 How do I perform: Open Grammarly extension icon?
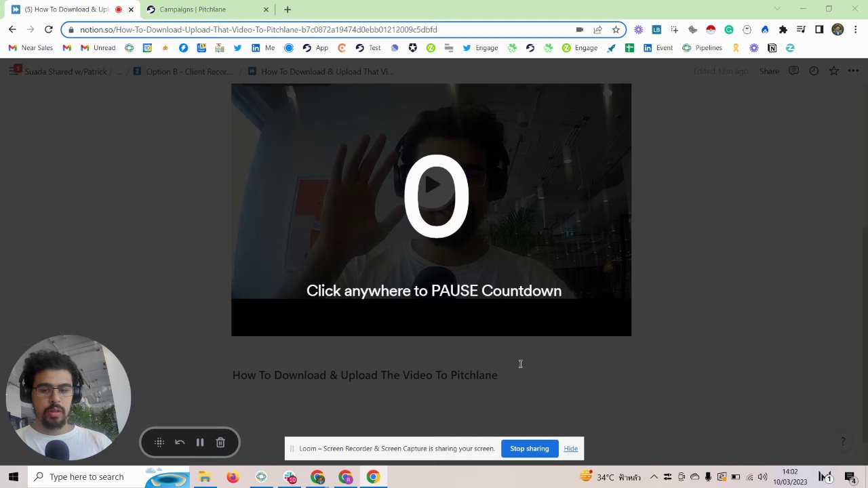729,30
